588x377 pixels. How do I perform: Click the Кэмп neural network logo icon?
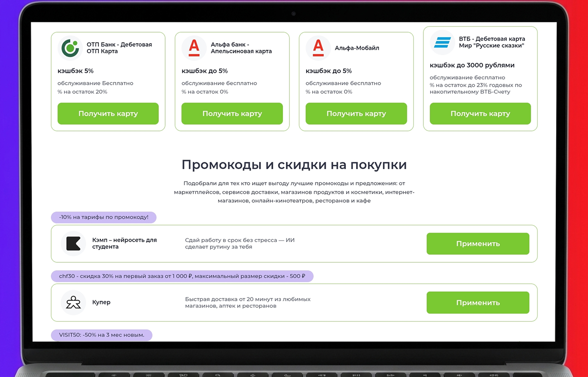[x=73, y=244]
